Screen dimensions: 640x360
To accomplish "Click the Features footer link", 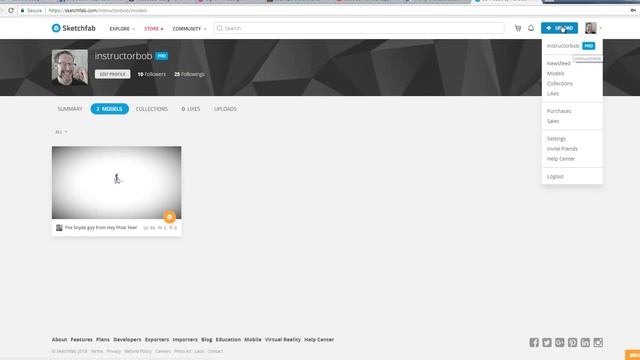I will coord(82,340).
